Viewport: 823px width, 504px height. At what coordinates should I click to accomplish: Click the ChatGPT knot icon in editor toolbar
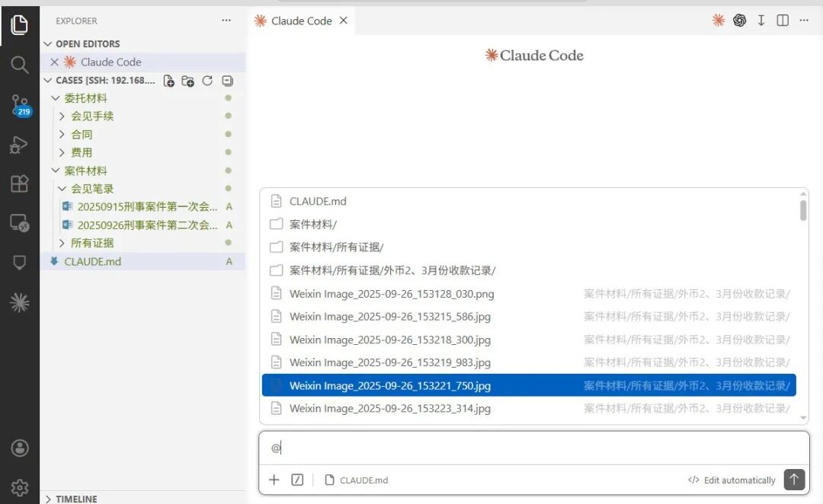[739, 21]
